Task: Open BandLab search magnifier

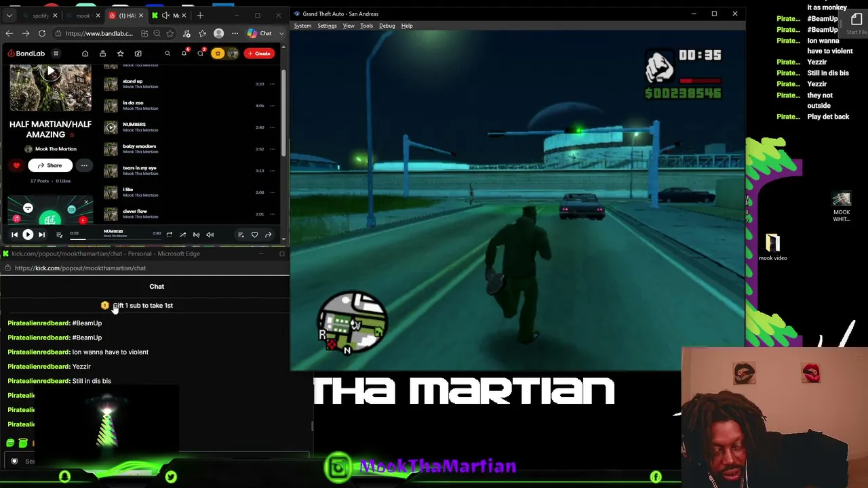Action: coord(167,54)
